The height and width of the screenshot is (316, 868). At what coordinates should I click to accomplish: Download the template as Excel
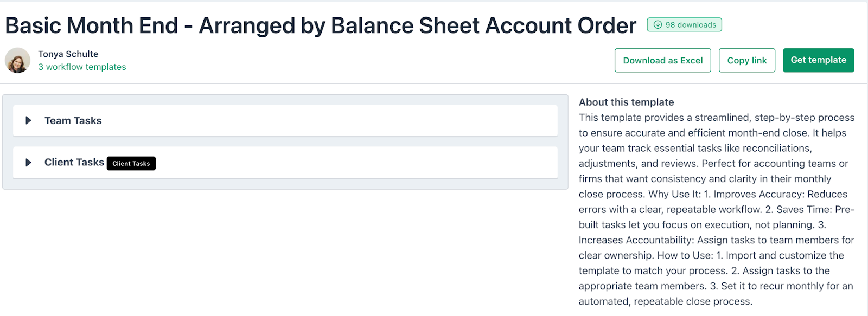pyautogui.click(x=662, y=60)
